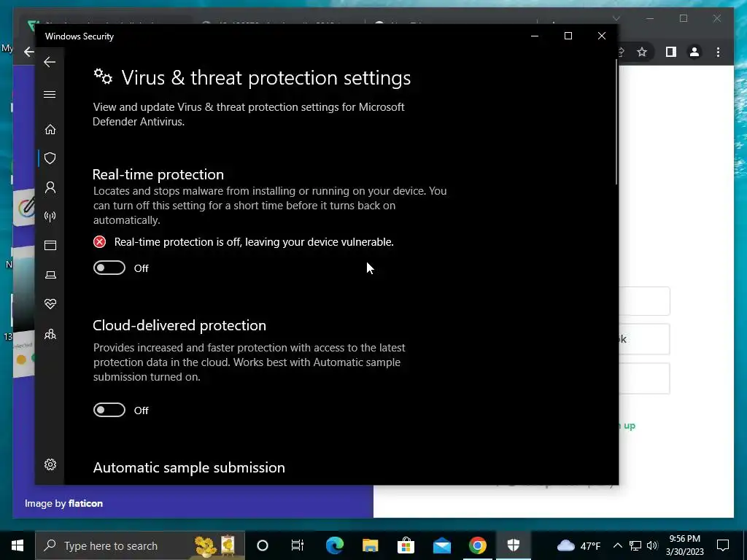The width and height of the screenshot is (747, 560).
Task: Turn on Cloud-delivered protection toggle
Action: (x=109, y=410)
